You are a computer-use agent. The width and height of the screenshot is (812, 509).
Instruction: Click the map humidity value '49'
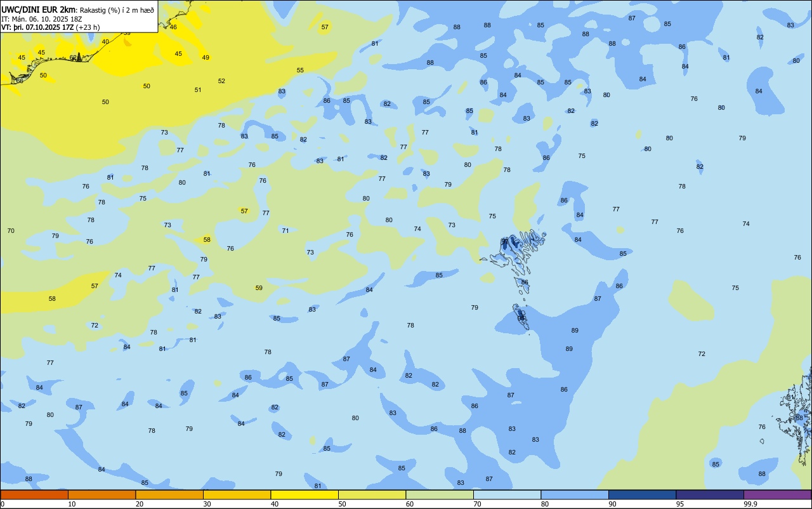click(206, 57)
